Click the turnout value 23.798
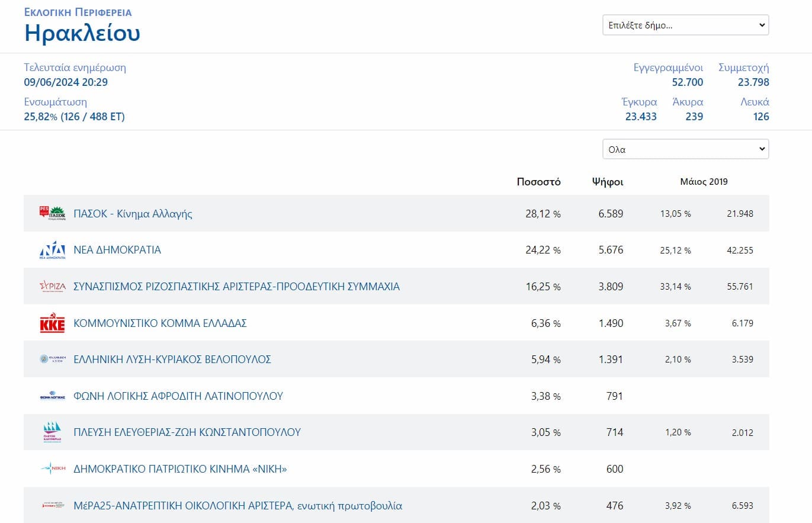The image size is (812, 523). pos(753,82)
